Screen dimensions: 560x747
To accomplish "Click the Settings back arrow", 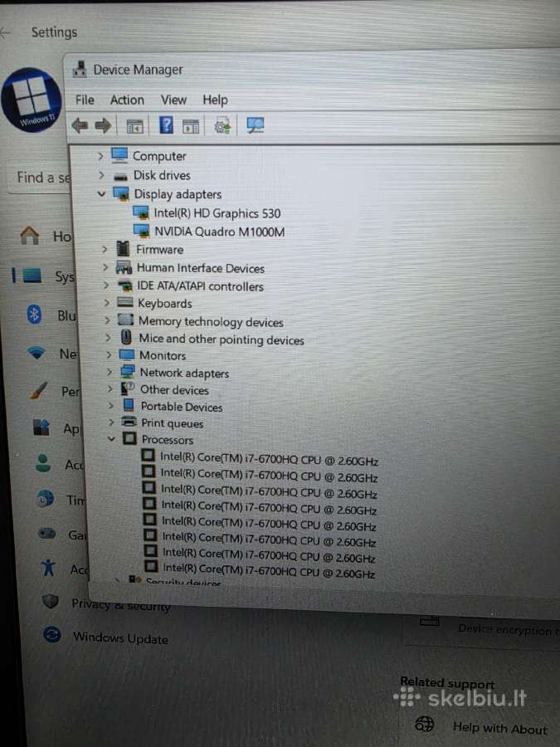I will point(5,32).
